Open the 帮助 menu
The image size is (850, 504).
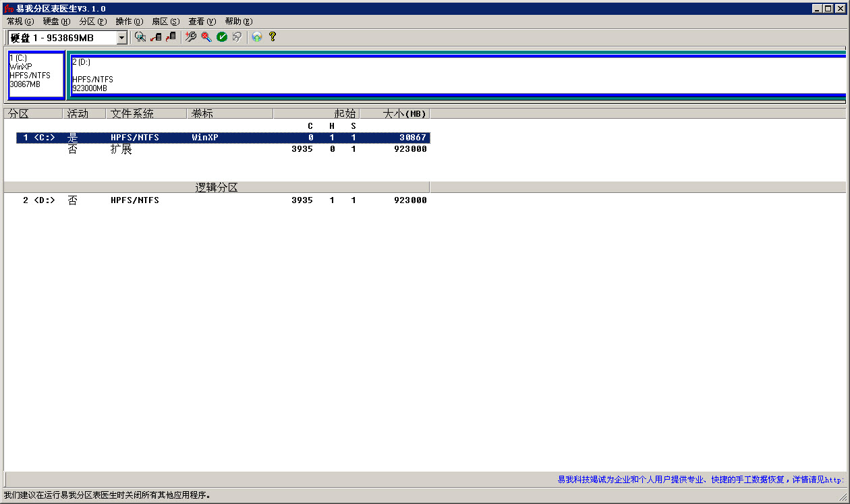point(238,22)
